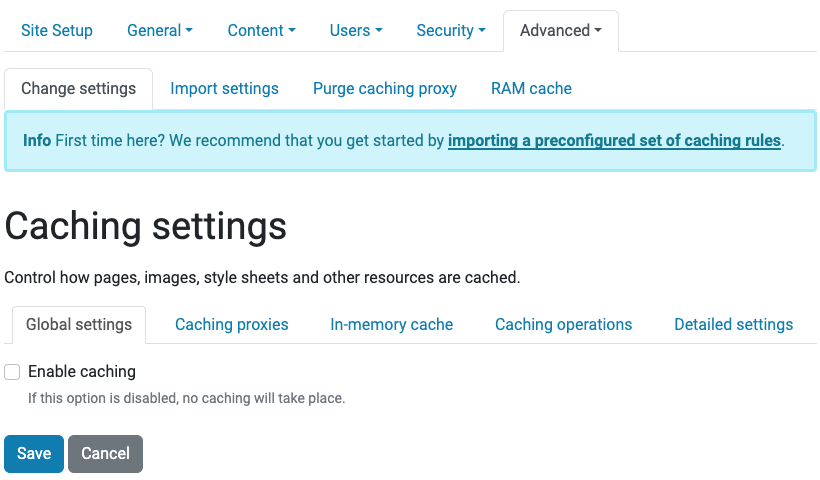Go to the Purge caching proxy tab
Screen dimensions: 820x480
point(385,88)
